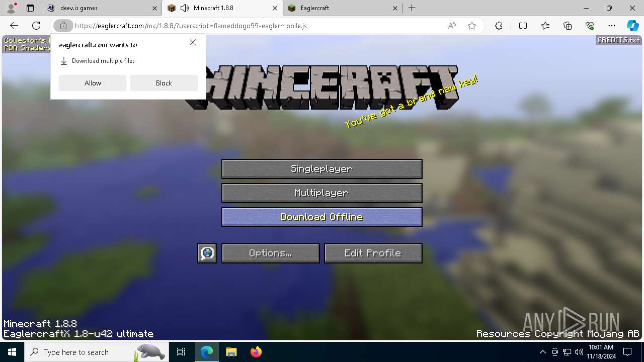Switch to the Eaglercraft tab
This screenshot has width=644, height=362.
tap(342, 8)
